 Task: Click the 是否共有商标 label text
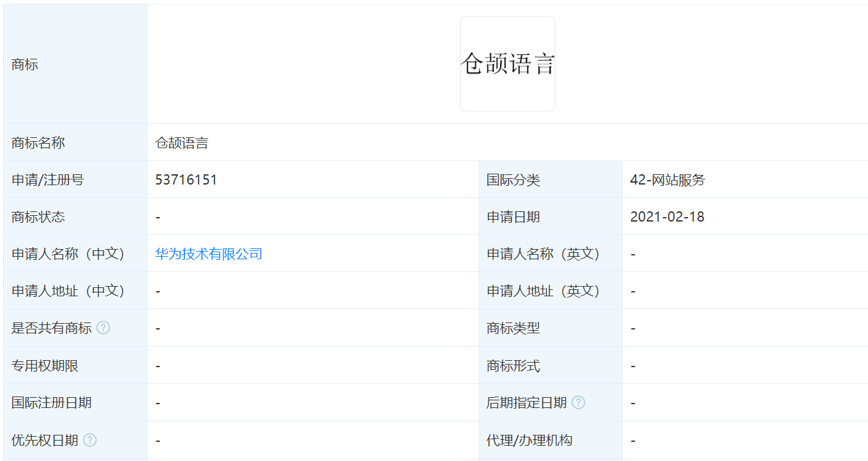pos(52,328)
